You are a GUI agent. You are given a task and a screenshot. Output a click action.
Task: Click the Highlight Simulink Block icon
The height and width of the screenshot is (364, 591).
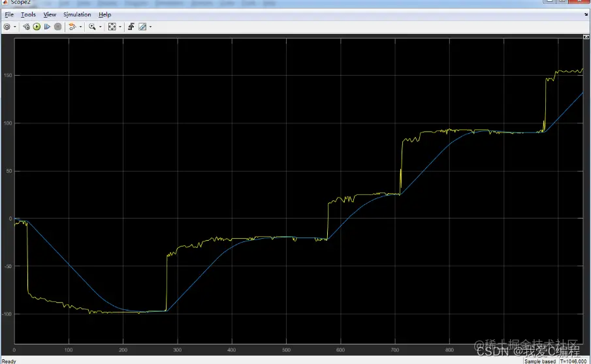point(72,27)
